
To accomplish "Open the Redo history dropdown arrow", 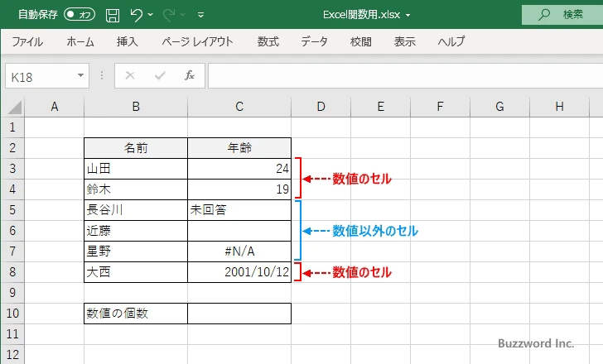I will (183, 15).
